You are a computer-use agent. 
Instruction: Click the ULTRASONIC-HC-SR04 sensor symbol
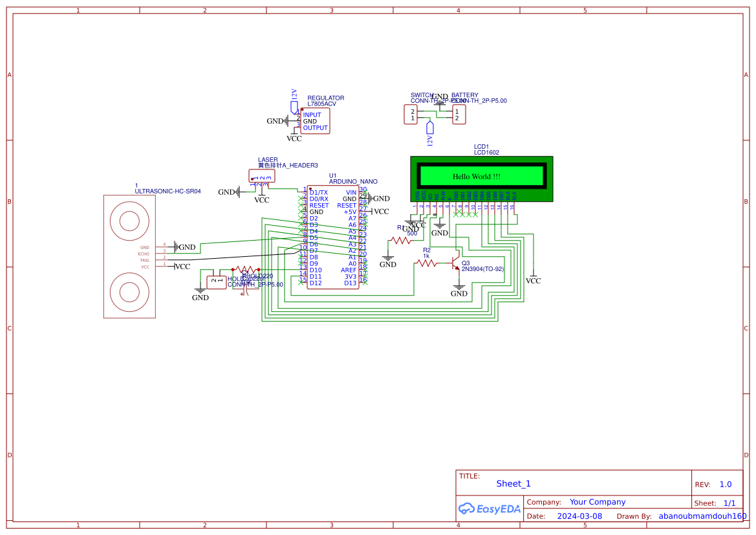pos(129,256)
